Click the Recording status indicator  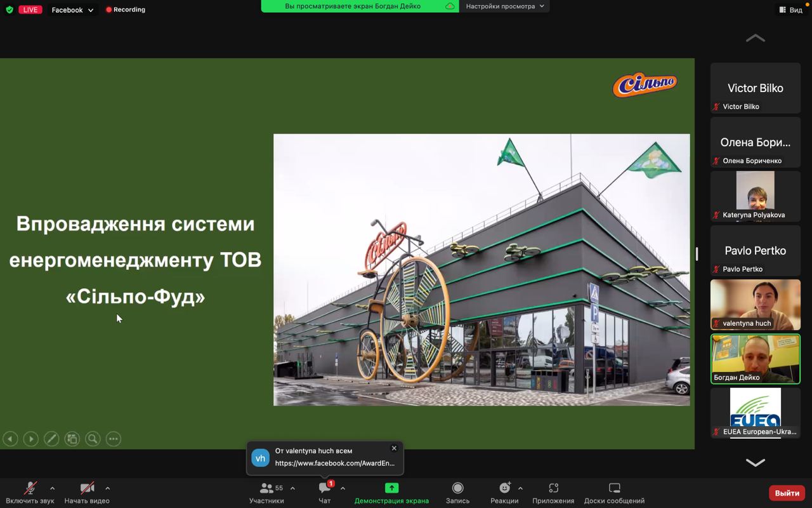click(126, 10)
